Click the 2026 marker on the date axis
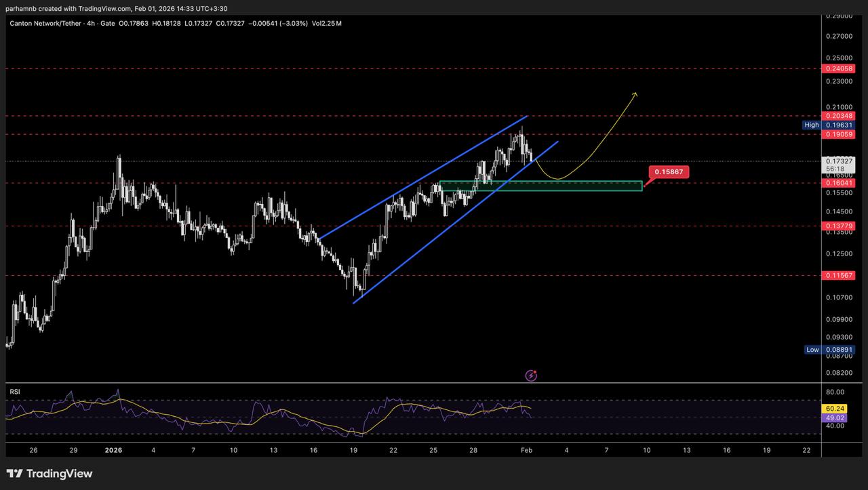 [x=113, y=450]
